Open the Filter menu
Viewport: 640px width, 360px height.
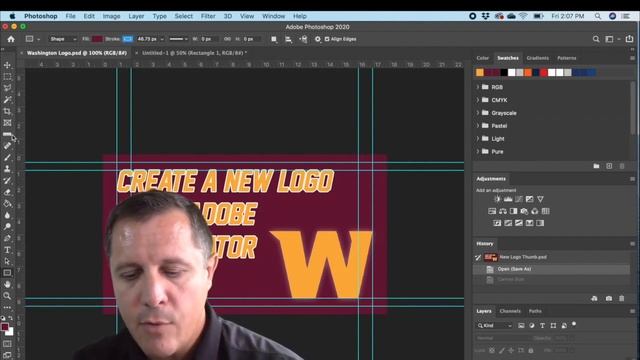tap(208, 16)
